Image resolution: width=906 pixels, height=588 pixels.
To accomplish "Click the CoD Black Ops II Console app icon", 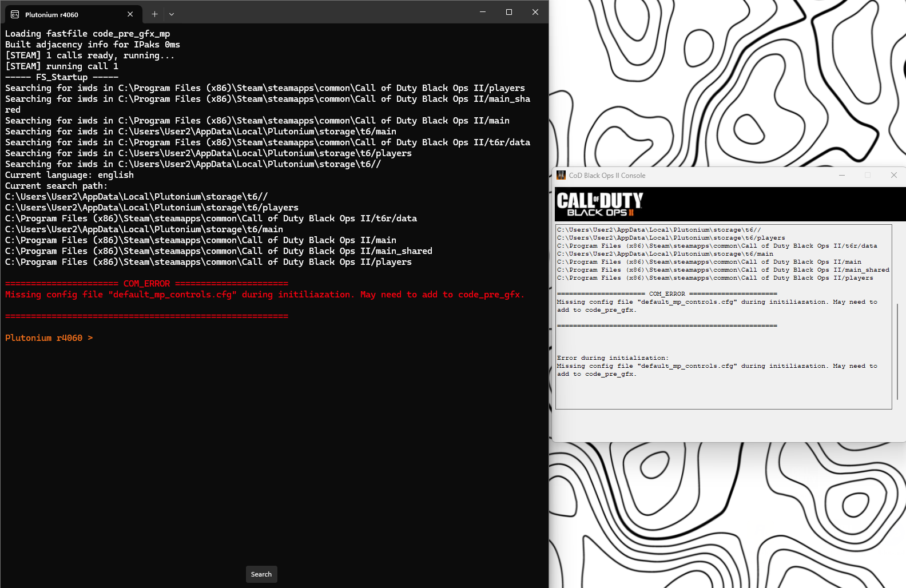I will point(561,175).
